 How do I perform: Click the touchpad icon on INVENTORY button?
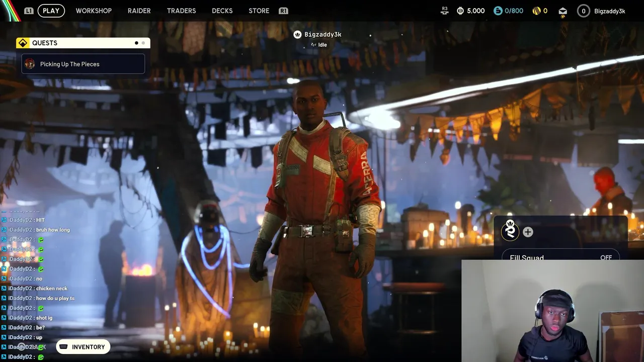click(63, 347)
